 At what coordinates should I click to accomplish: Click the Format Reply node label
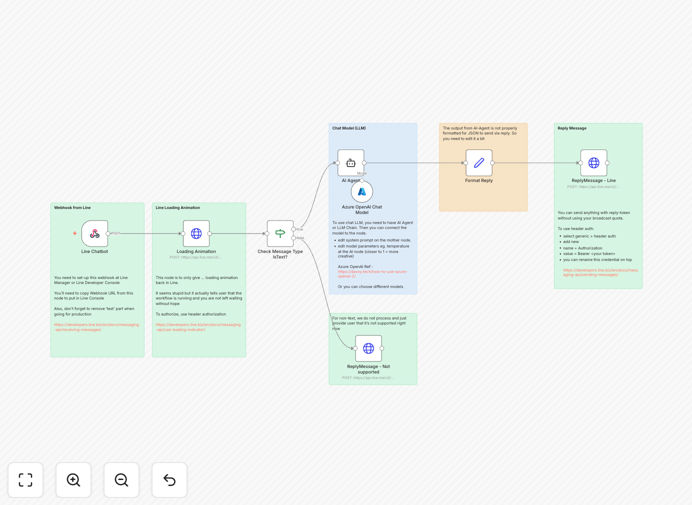coord(479,181)
